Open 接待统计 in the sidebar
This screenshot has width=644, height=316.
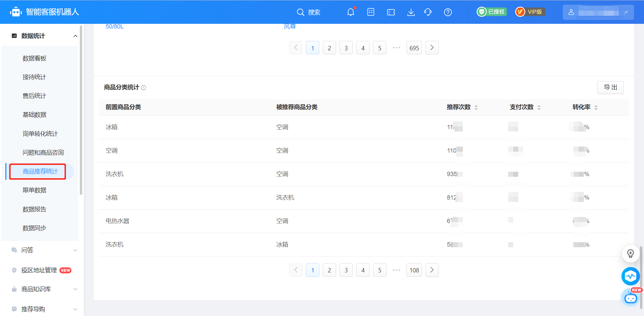pos(34,77)
